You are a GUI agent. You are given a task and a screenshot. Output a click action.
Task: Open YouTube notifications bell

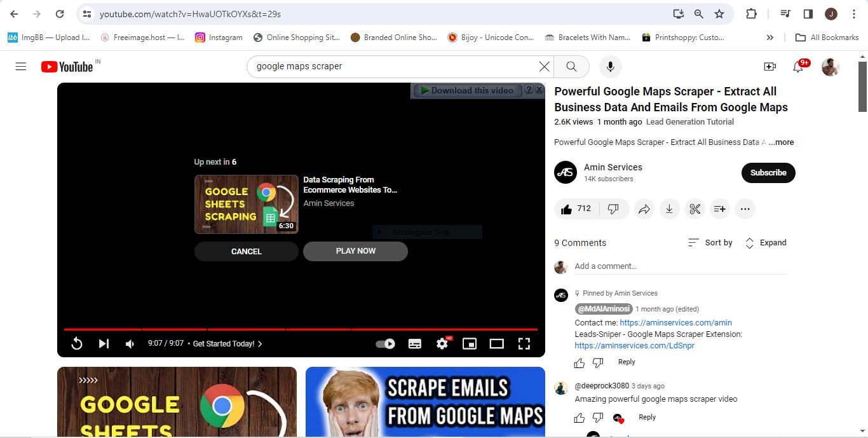798,66
